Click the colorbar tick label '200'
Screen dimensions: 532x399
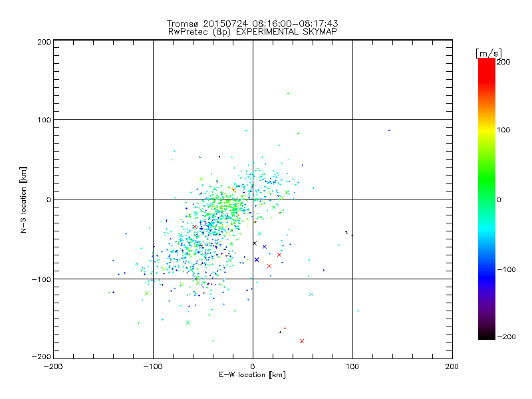(503, 62)
